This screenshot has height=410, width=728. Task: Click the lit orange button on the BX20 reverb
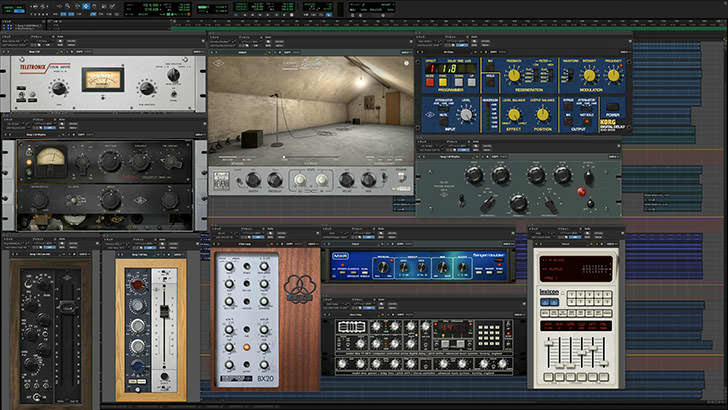247,347
